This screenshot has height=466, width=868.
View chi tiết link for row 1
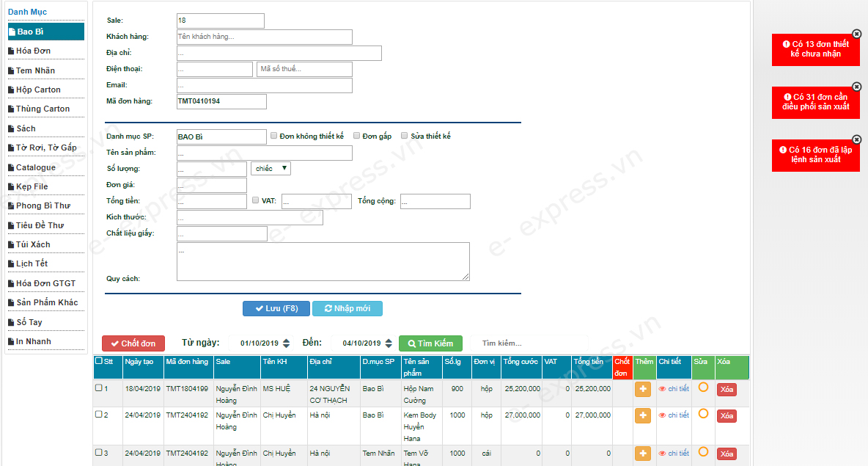[x=674, y=389]
